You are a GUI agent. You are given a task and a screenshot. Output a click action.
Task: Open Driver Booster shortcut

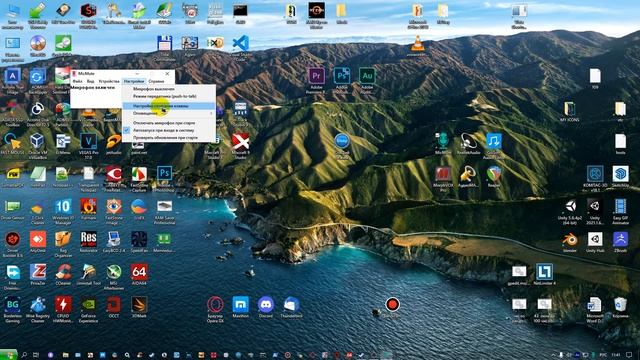pyautogui.click(x=13, y=239)
